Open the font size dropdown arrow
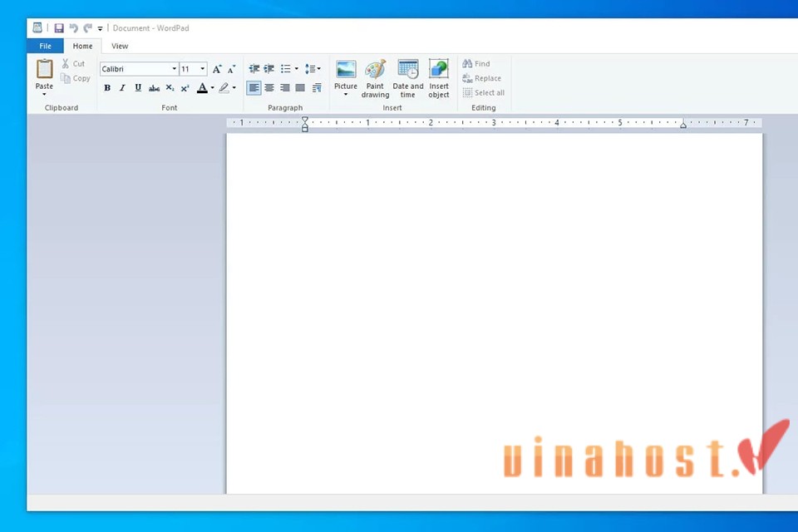This screenshot has width=798, height=532. click(x=203, y=69)
